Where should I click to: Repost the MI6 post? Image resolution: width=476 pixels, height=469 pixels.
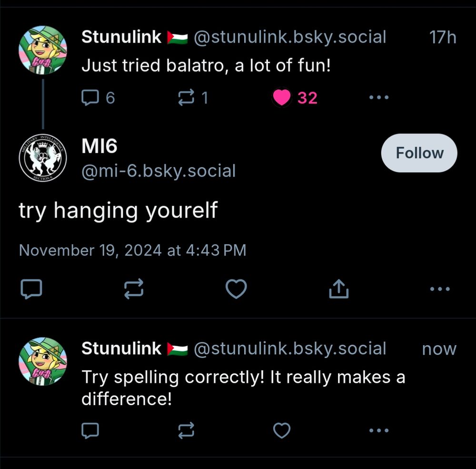pyautogui.click(x=134, y=289)
